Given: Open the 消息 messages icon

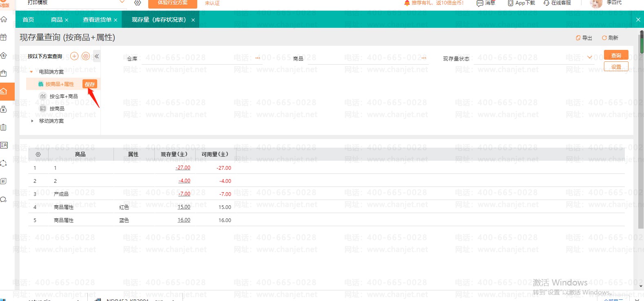Looking at the screenshot, I should (x=480, y=3).
